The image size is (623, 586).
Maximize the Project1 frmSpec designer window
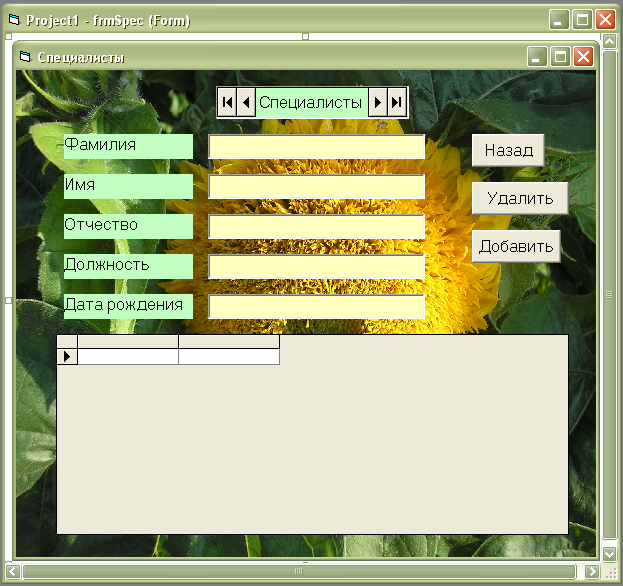click(x=582, y=20)
